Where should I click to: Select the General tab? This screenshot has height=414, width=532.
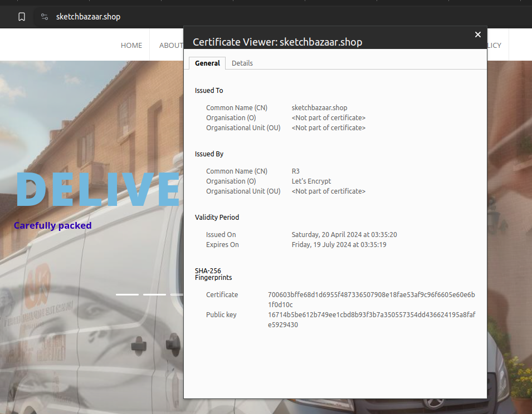click(x=207, y=63)
